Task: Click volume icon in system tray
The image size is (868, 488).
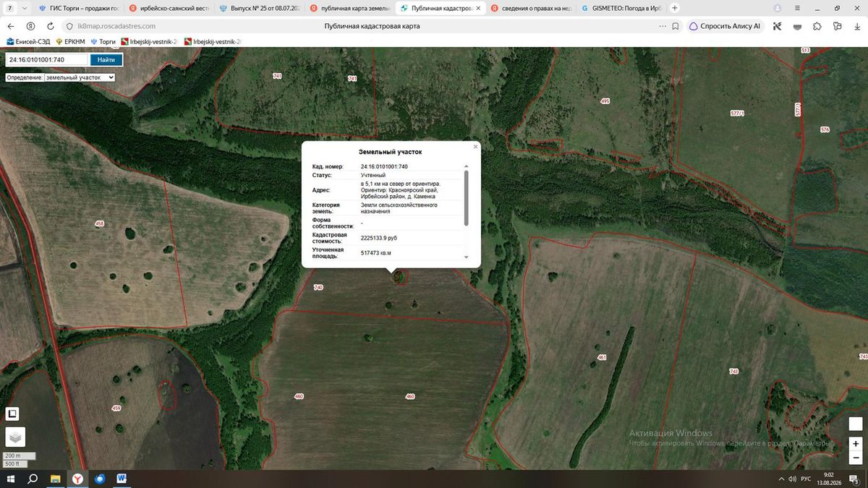Action: [x=794, y=479]
